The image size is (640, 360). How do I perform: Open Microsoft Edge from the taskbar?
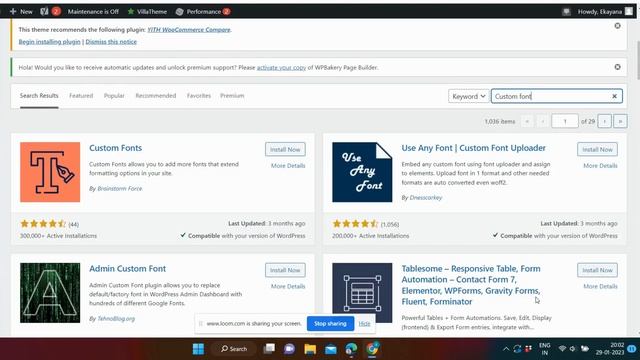[351, 349]
